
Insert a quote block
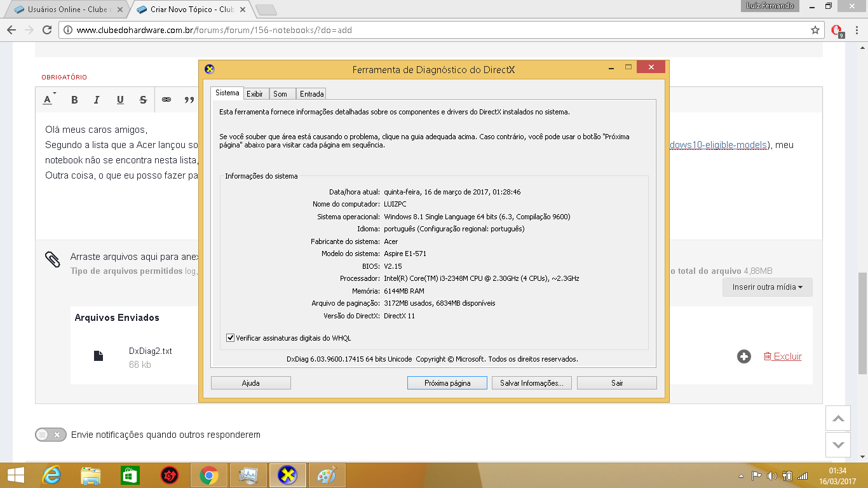coord(189,100)
